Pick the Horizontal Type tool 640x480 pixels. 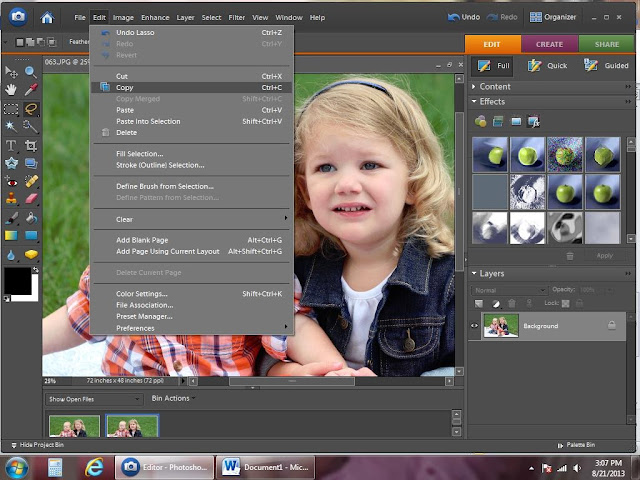point(12,145)
